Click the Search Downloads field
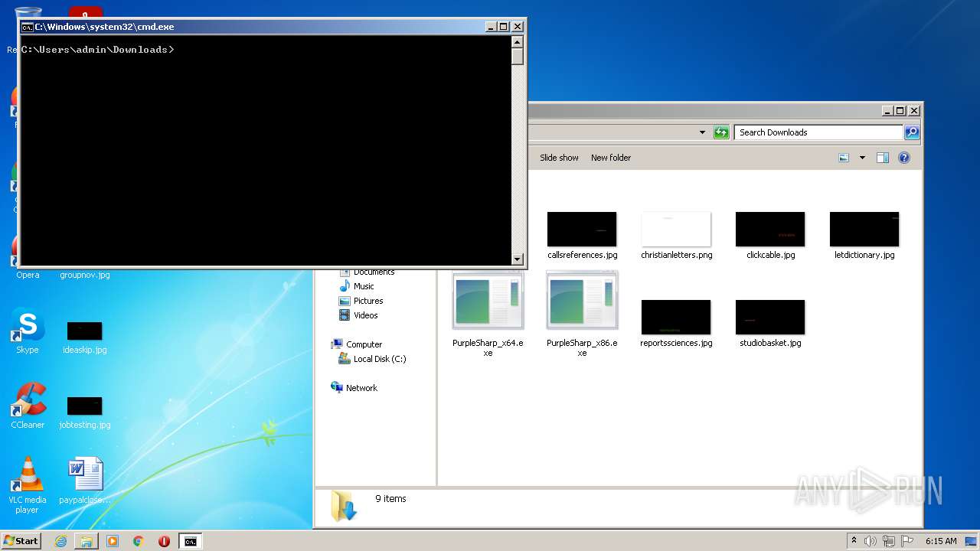 [818, 132]
